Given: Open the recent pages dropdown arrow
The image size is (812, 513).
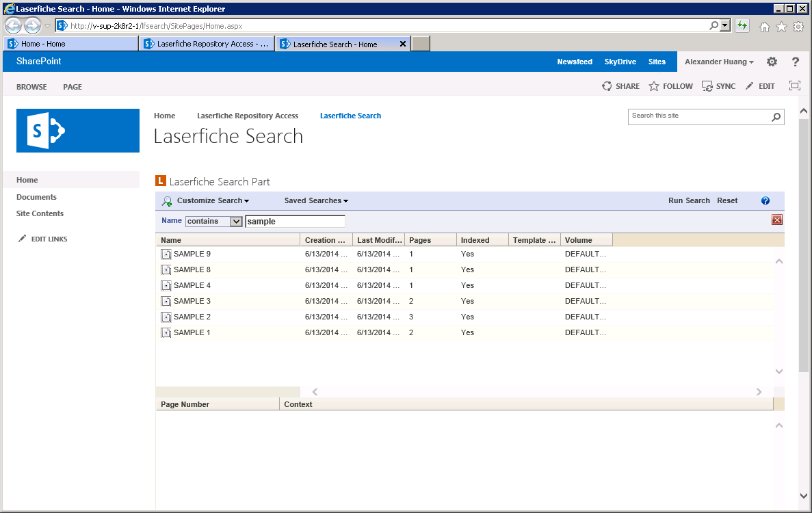Looking at the screenshot, I should pyautogui.click(x=47, y=26).
